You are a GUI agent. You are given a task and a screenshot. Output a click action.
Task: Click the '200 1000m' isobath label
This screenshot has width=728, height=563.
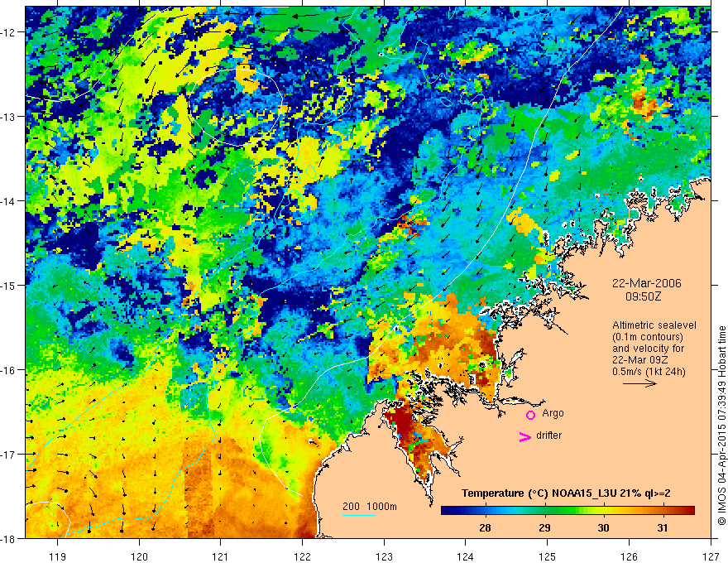pyautogui.click(x=370, y=507)
